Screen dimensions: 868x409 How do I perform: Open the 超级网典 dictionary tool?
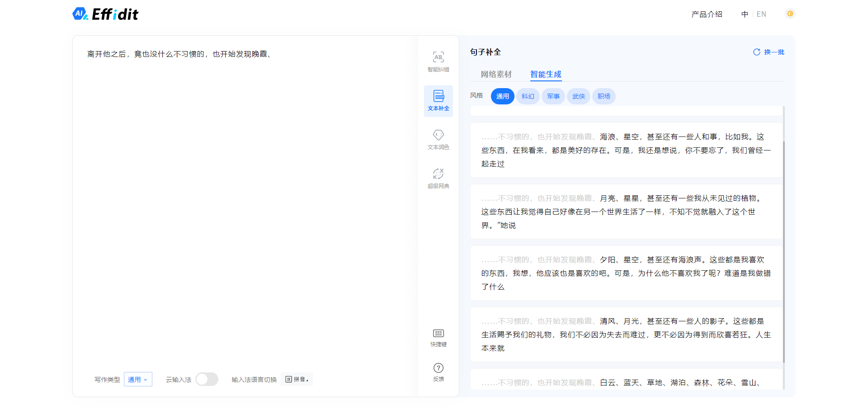(x=438, y=177)
